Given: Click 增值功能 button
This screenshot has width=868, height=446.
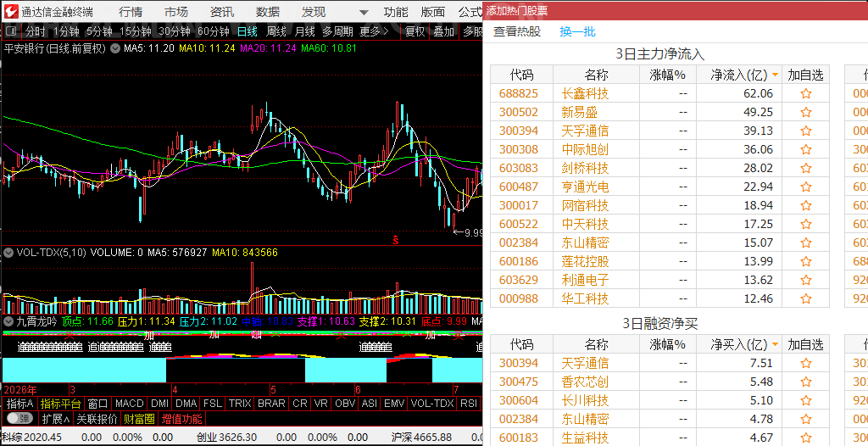Looking at the screenshot, I should click(182, 419).
